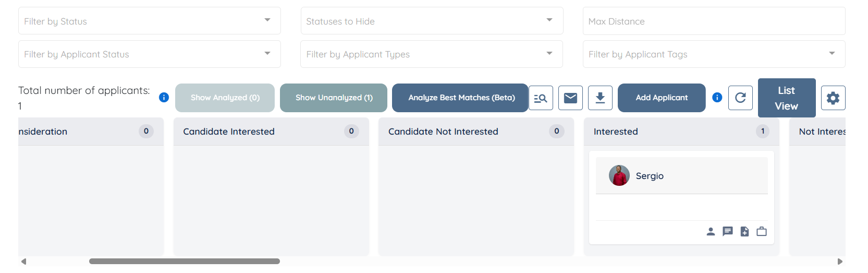Expand the Filter by Status dropdown
This screenshot has width=868, height=273.
pyautogui.click(x=267, y=21)
